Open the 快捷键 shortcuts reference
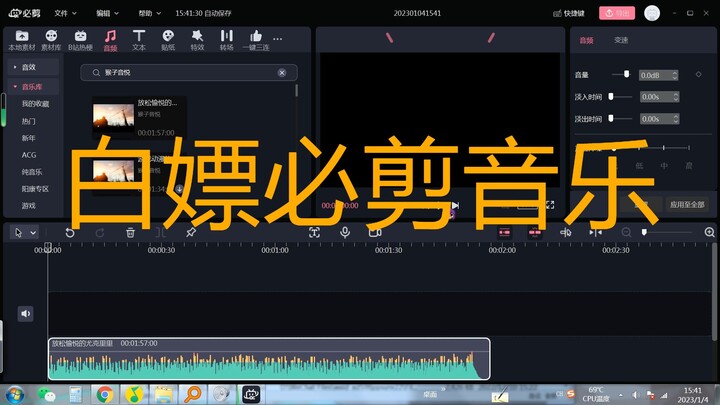 click(x=568, y=13)
